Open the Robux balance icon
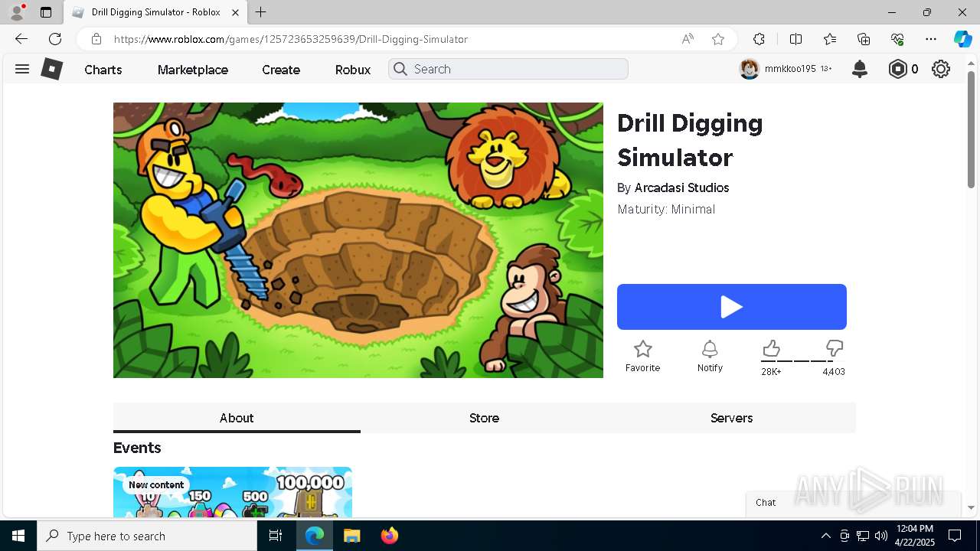 (x=897, y=69)
